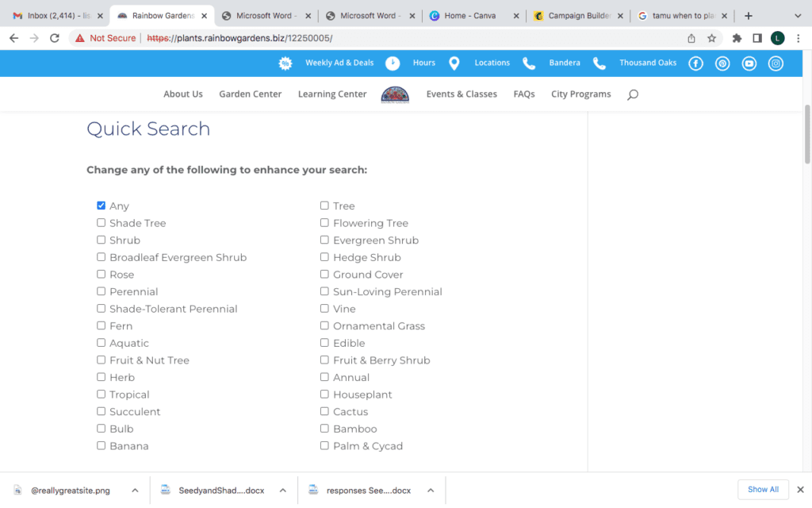Screen dimensions: 812x508
Task: Open the Instagram icon in the header
Action: click(x=776, y=63)
